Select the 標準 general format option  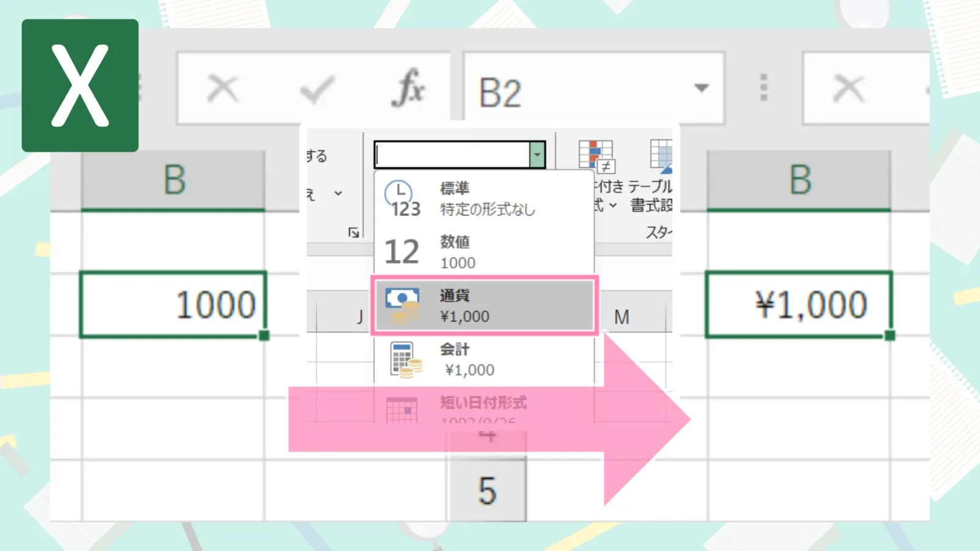(x=484, y=198)
